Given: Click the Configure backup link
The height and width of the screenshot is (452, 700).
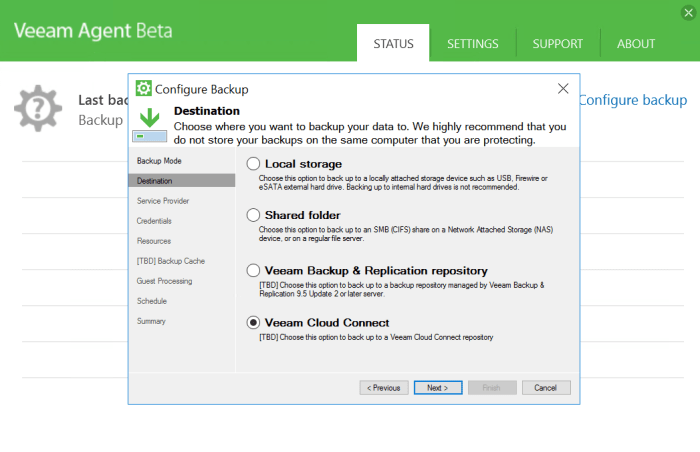Looking at the screenshot, I should 633,100.
